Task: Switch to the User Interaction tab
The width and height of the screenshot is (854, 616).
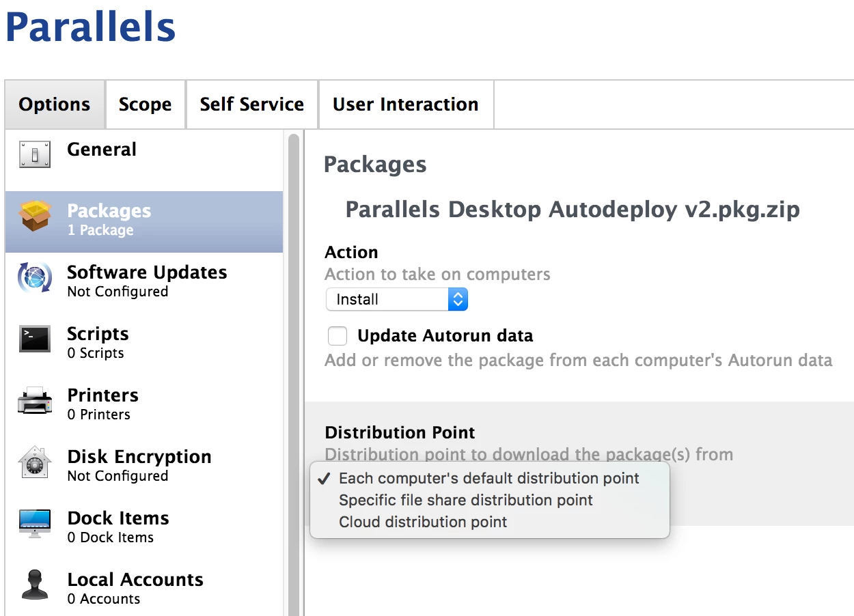Action: click(x=406, y=104)
